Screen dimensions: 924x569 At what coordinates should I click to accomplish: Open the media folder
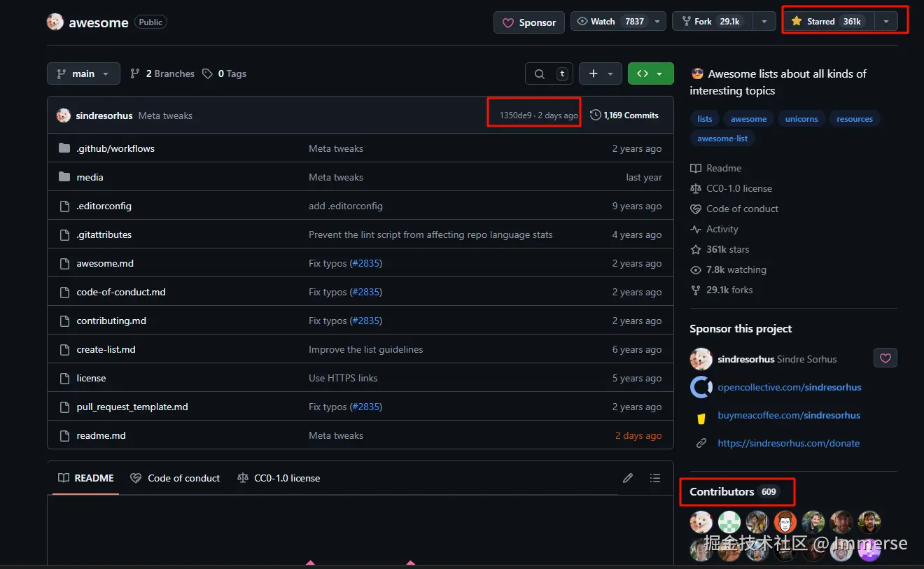click(x=90, y=177)
